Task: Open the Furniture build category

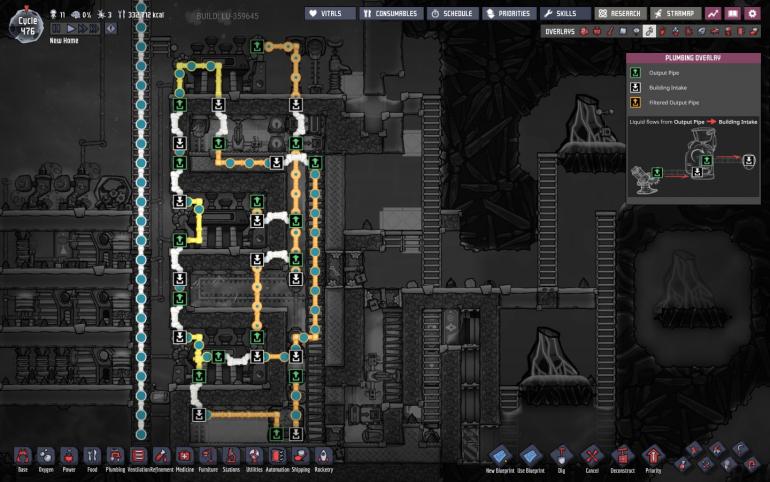Action: click(208, 459)
